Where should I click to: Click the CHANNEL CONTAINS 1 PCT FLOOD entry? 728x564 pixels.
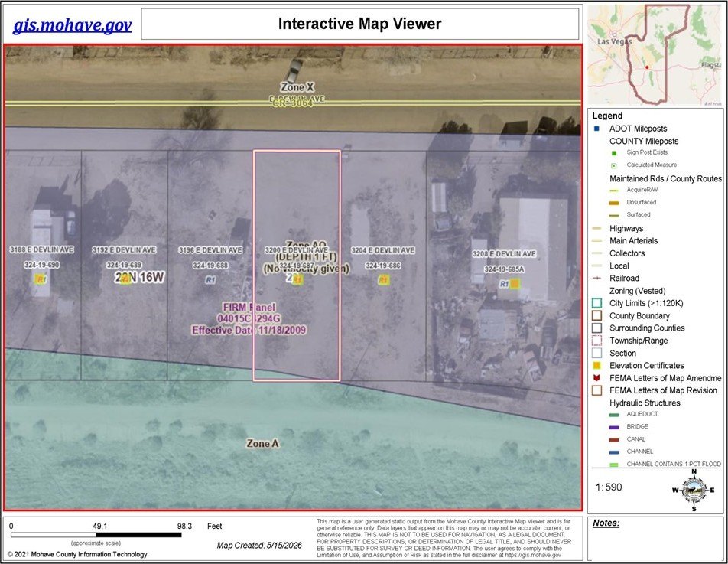pos(674,464)
